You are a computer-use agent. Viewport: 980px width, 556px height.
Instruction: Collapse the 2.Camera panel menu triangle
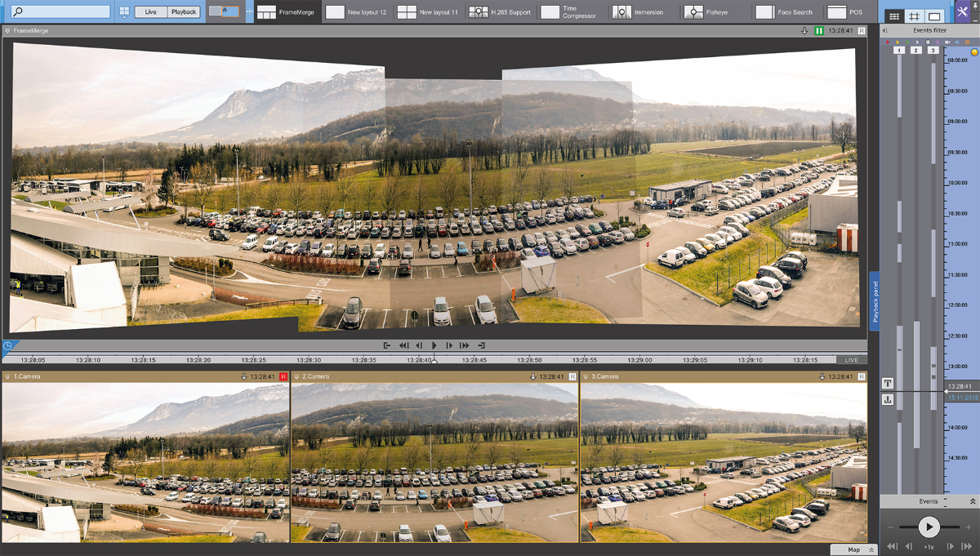[296, 377]
